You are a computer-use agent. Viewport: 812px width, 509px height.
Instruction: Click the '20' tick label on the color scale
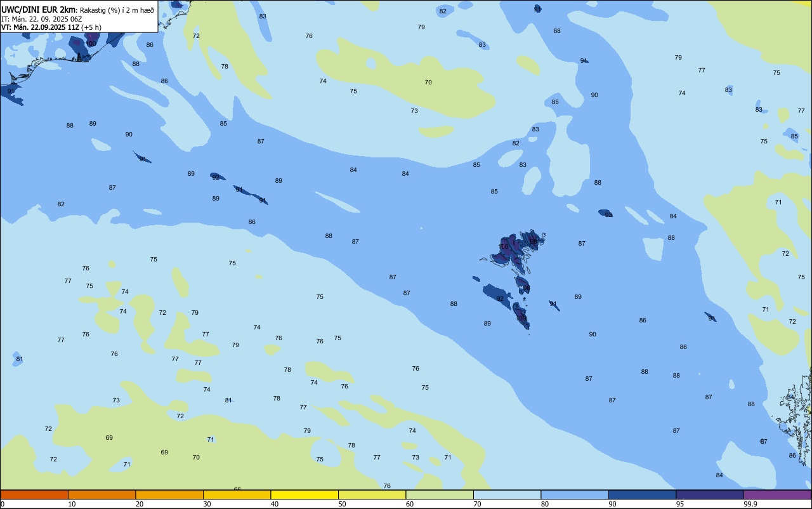pos(140,504)
